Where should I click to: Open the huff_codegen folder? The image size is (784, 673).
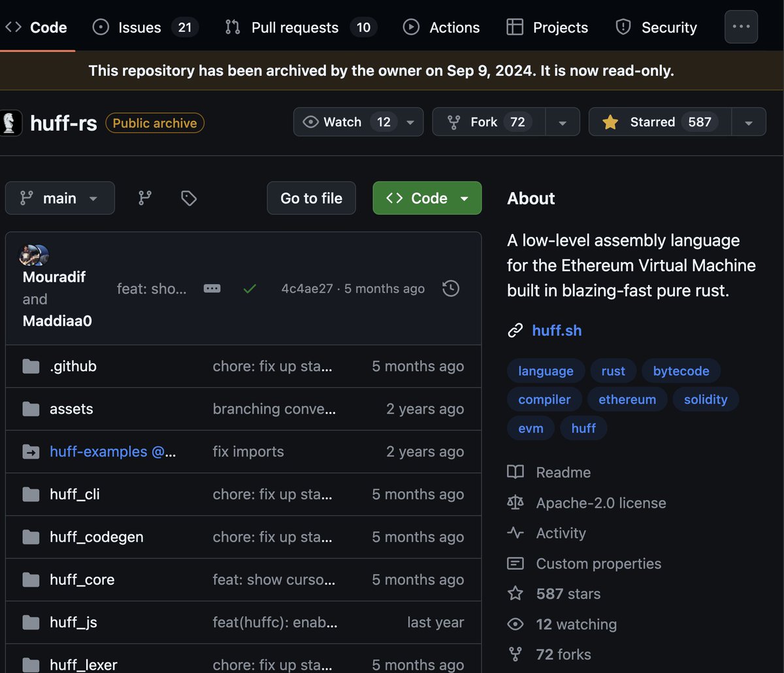point(97,537)
